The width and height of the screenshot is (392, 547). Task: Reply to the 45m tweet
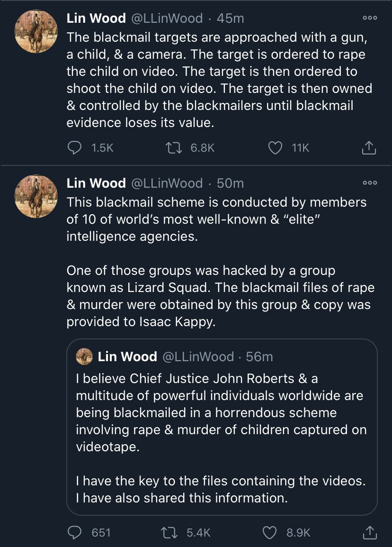74,148
